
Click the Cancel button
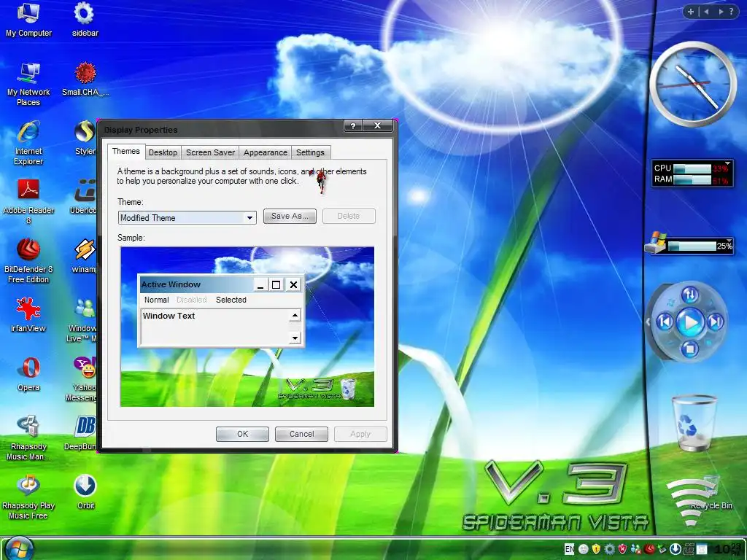pyautogui.click(x=301, y=434)
